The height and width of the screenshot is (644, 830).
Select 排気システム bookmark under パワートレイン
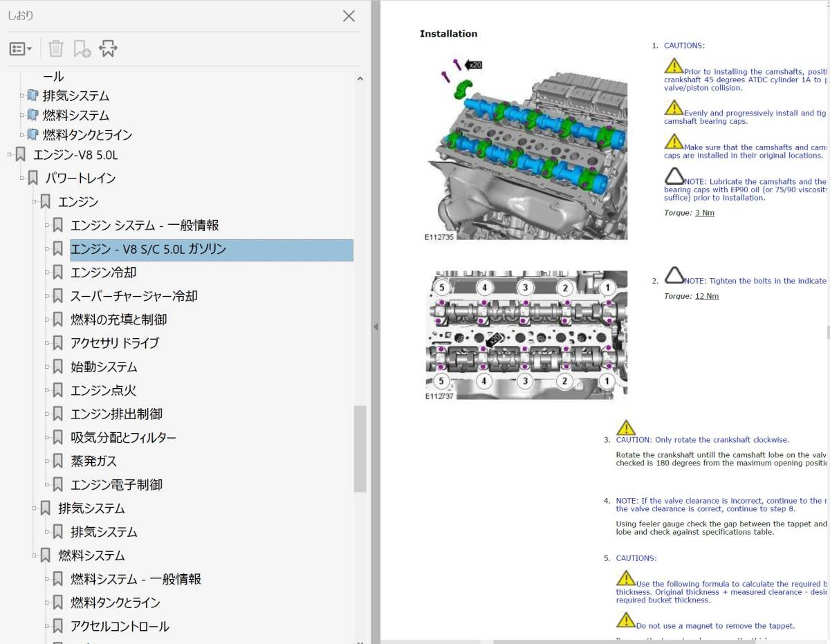[x=91, y=508]
